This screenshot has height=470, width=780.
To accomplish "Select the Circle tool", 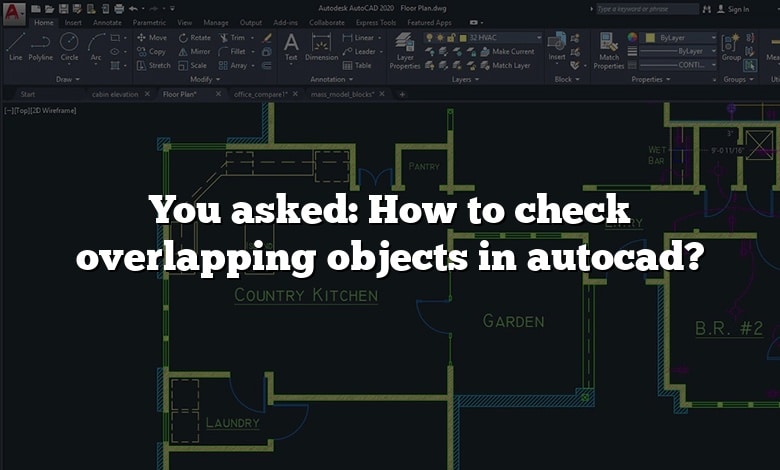I will (69, 47).
